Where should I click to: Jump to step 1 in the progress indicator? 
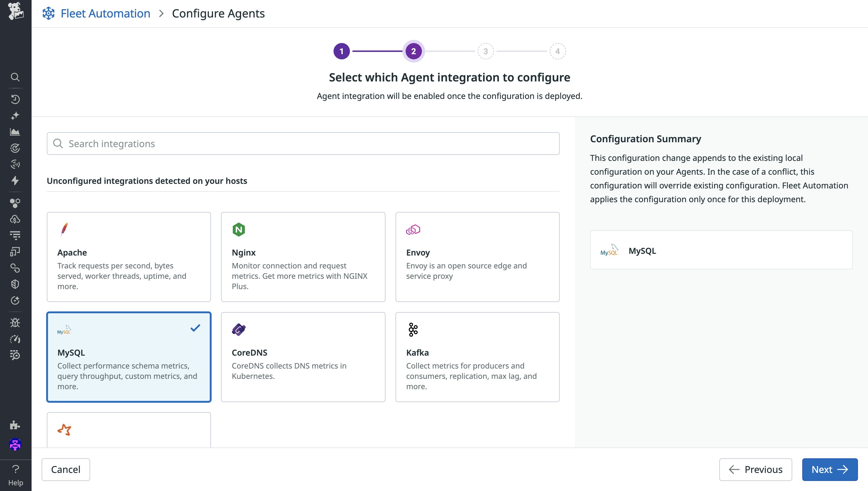pos(342,51)
